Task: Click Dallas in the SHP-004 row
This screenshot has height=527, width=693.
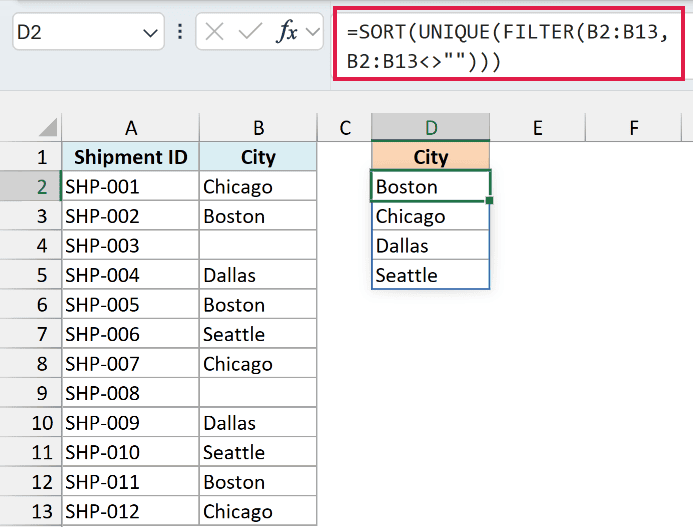Action: tap(258, 275)
